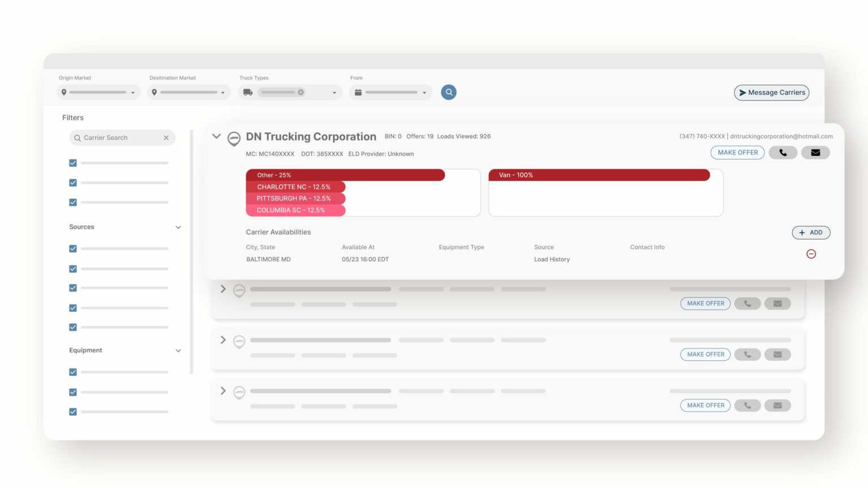Click the Message Carriers button
The height and width of the screenshot is (488, 868).
pyautogui.click(x=771, y=93)
